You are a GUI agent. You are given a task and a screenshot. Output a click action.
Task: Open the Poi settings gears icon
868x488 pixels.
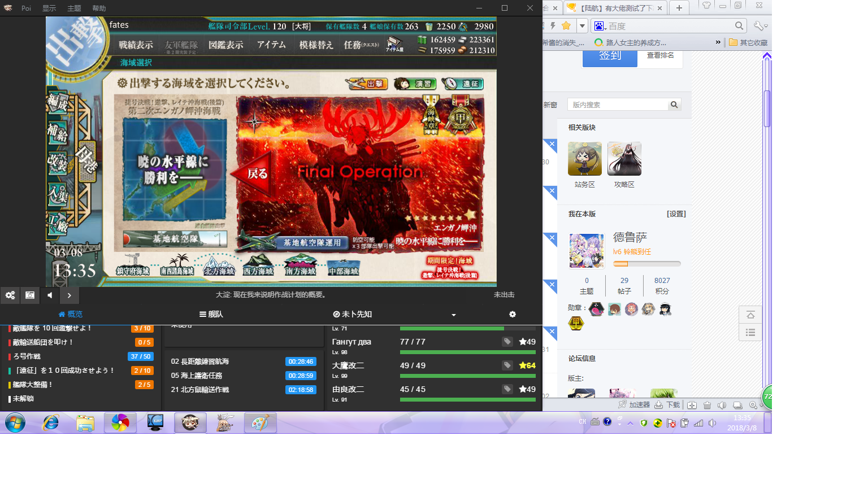tap(10, 295)
